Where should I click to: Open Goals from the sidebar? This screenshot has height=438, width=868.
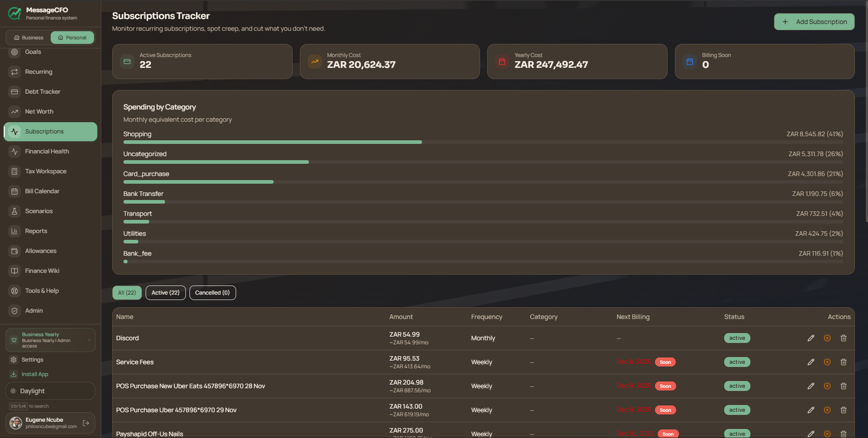tap(51, 52)
